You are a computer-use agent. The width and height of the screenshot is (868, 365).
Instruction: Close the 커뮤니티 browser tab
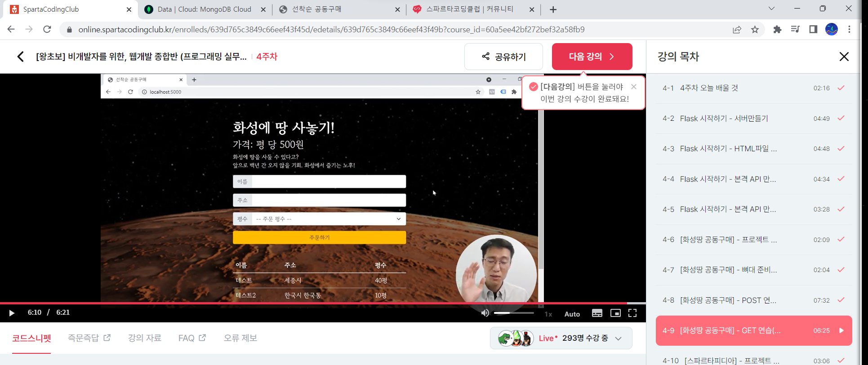click(532, 9)
